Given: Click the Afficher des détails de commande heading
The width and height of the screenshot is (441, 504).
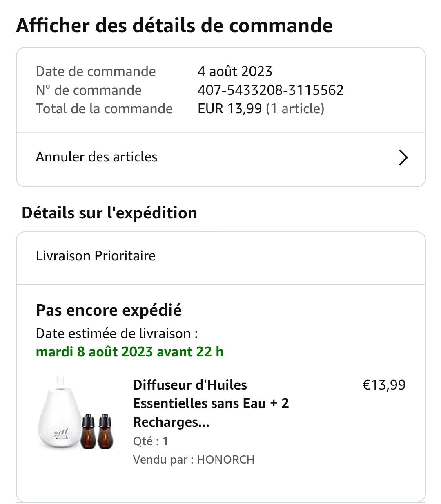Looking at the screenshot, I should tap(174, 25).
